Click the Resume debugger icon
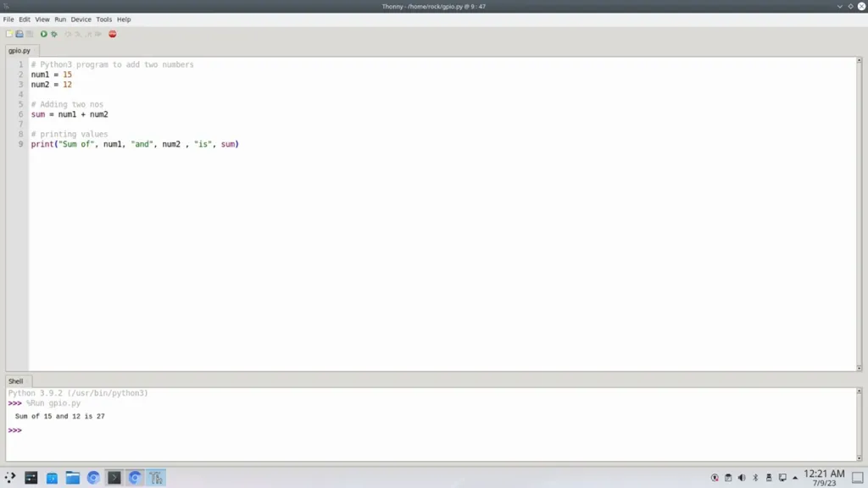The image size is (868, 488). point(98,34)
